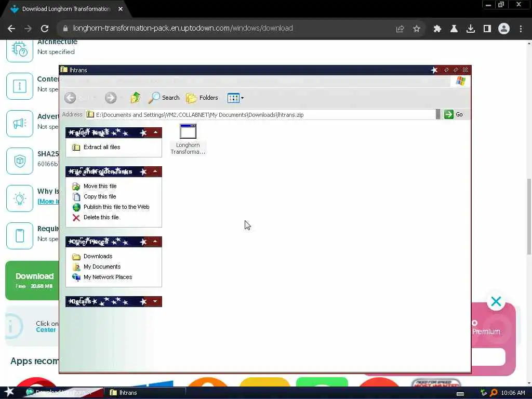Open My Documents in Other Places

click(x=102, y=267)
